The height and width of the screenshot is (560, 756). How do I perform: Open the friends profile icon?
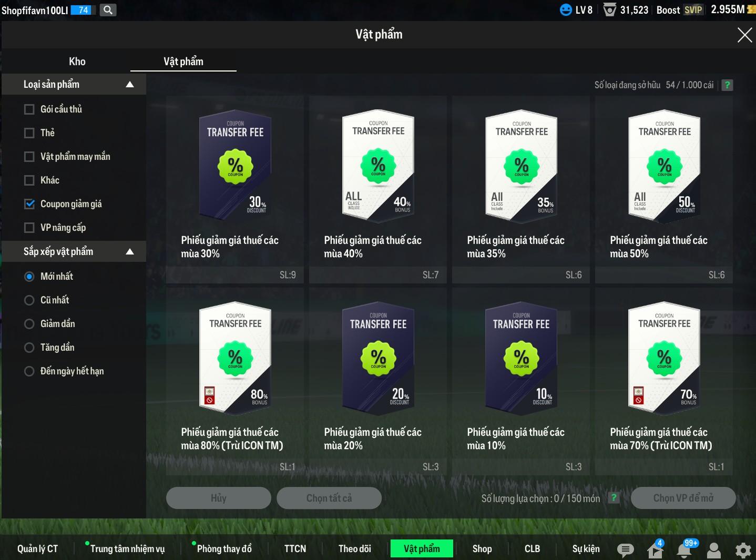point(714,550)
